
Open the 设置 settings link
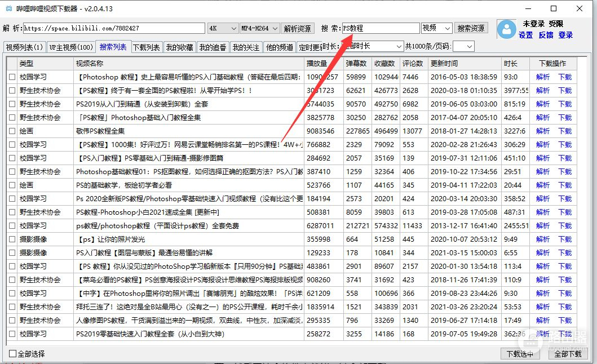pyautogui.click(x=525, y=35)
